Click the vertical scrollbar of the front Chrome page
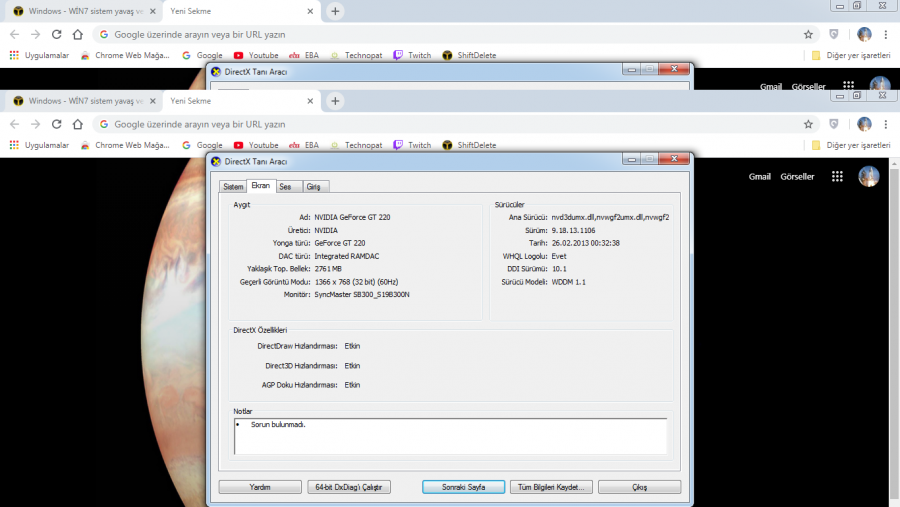 (894, 333)
